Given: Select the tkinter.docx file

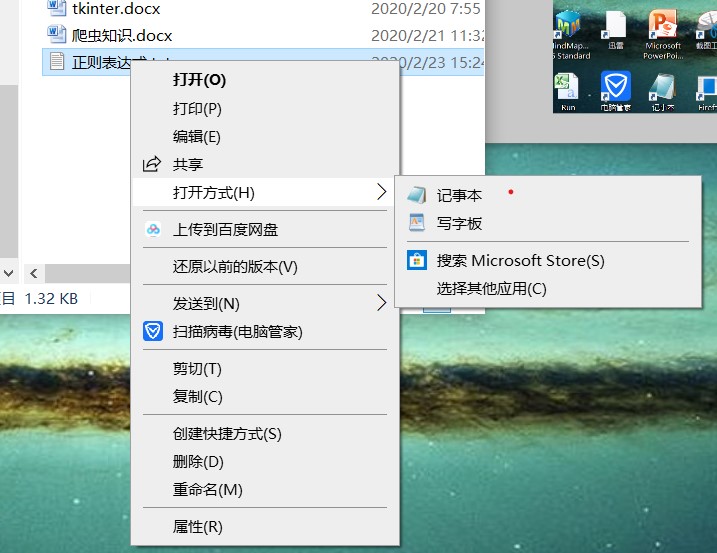Looking at the screenshot, I should click(x=115, y=9).
